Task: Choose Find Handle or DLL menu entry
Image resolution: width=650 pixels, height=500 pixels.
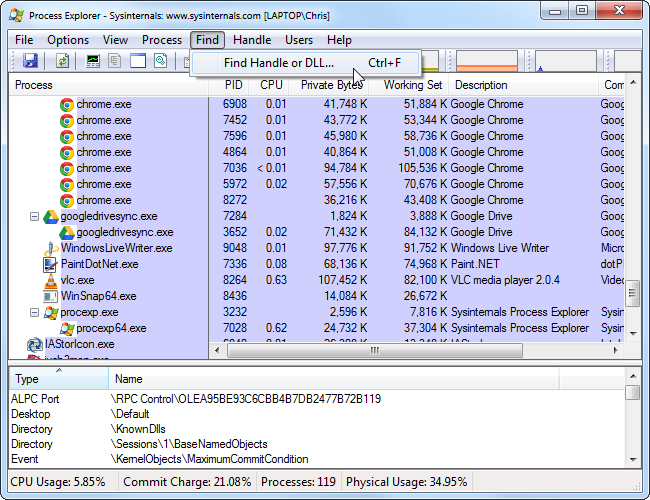Action: tap(279, 63)
